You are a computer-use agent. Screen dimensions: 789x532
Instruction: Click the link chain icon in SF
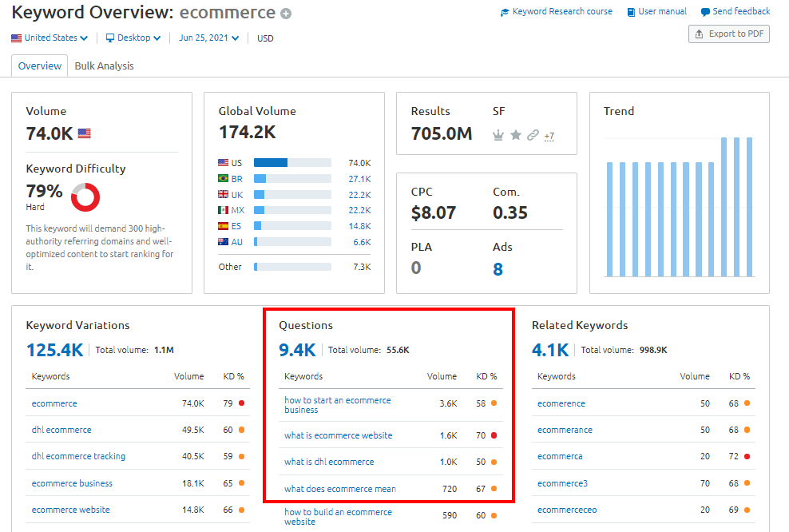tap(533, 135)
